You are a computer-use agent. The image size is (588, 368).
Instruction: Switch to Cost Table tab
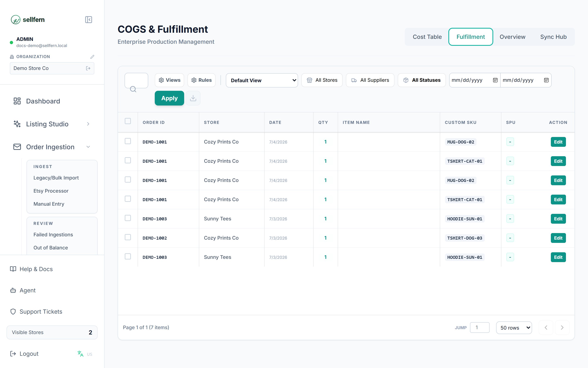tap(427, 37)
